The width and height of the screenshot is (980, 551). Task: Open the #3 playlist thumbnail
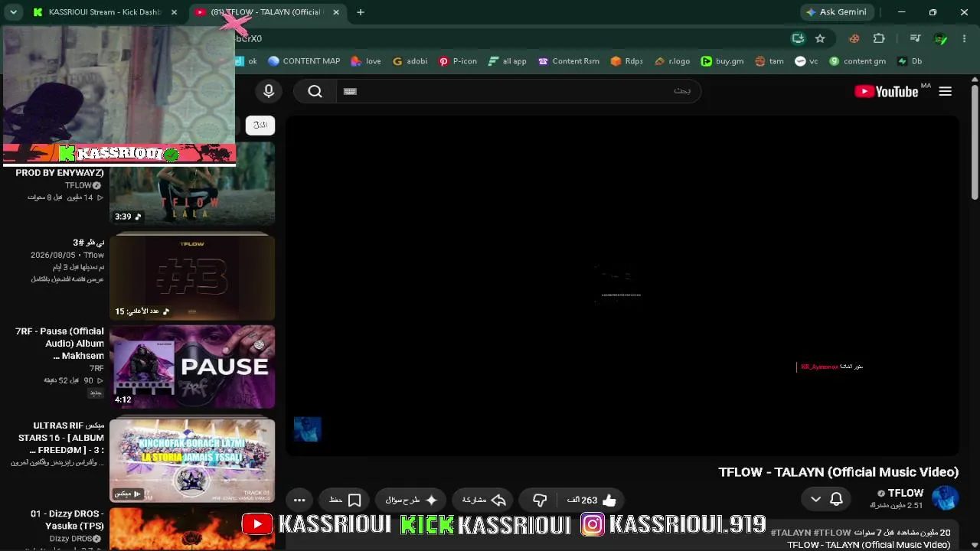(192, 277)
